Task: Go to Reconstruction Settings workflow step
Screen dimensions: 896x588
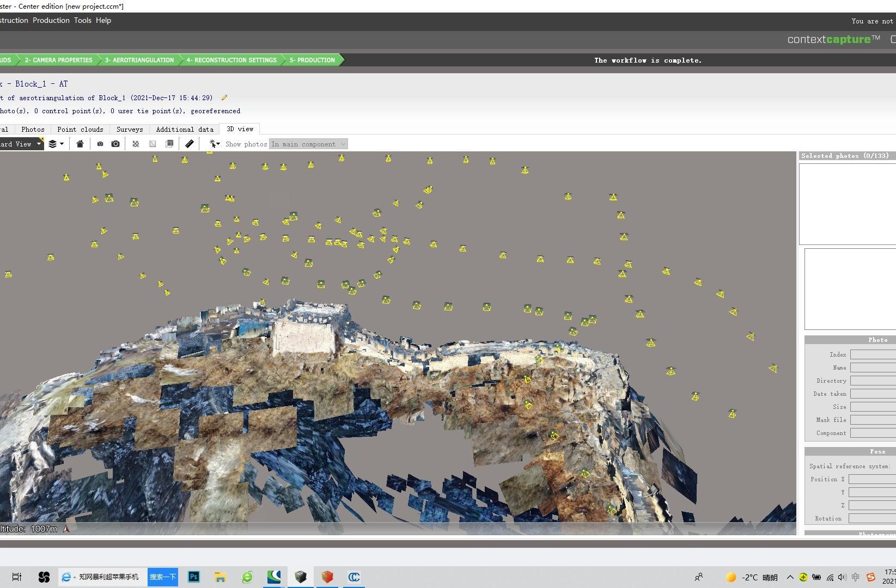Action: (231, 60)
